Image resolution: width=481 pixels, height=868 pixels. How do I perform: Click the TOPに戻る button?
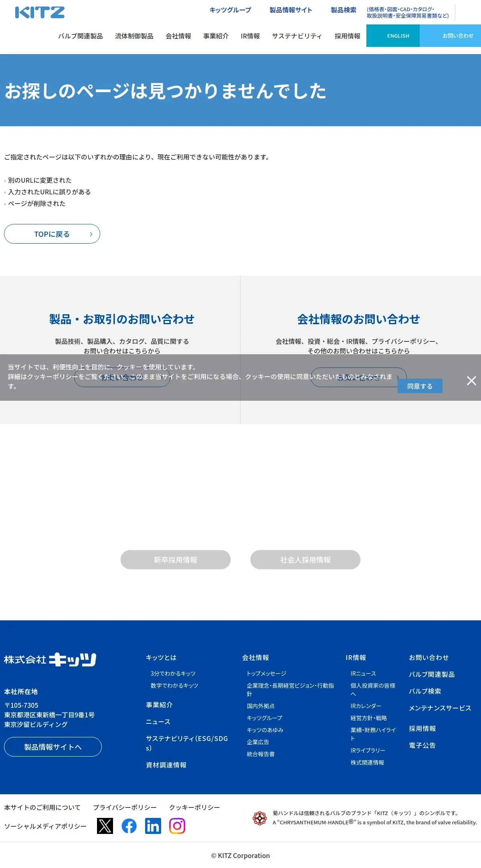point(52,234)
